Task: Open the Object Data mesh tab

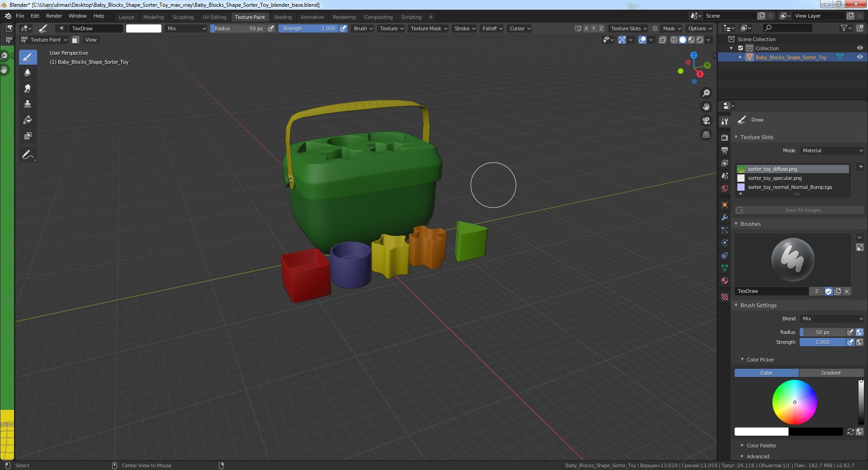Action: coord(725,268)
